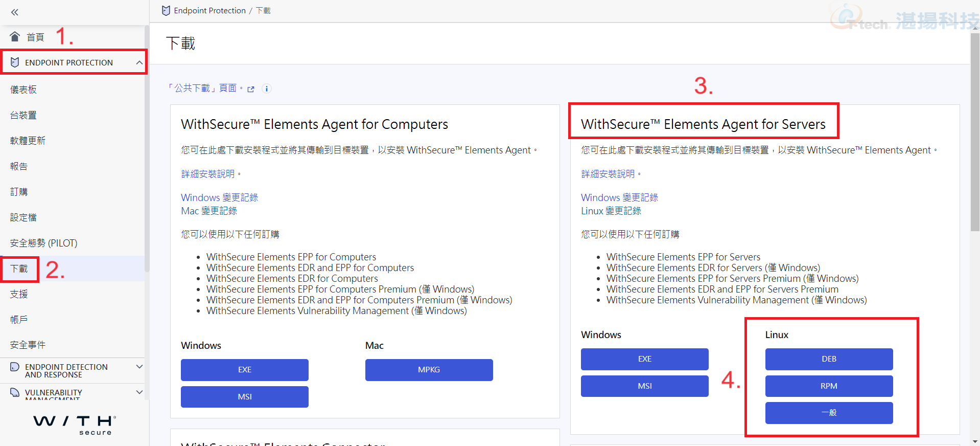The image size is (980, 446).
Task: Open 儀表板 dashboard menu item
Action: pyautogui.click(x=24, y=90)
